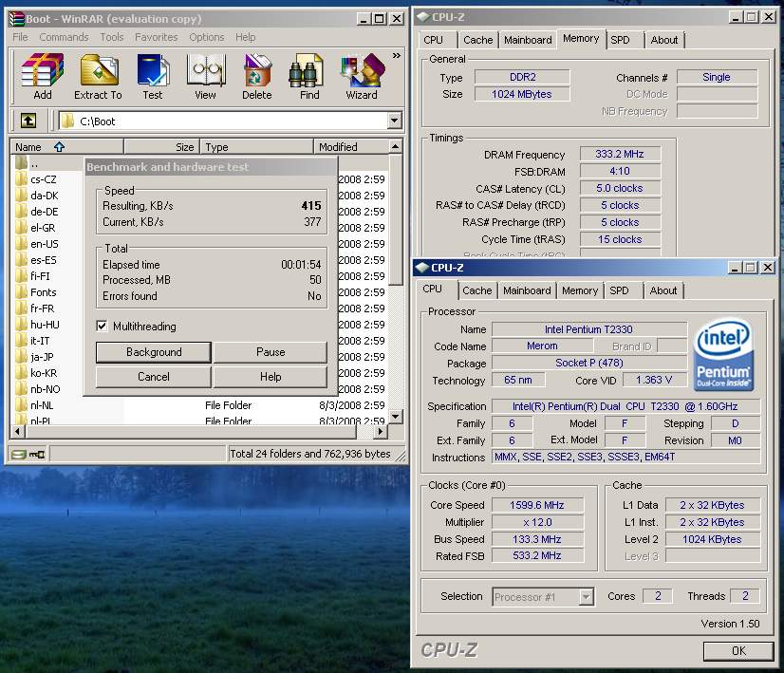Click the horizontal scroll left arrow
Screen dimensions: 784x673
click(17, 431)
